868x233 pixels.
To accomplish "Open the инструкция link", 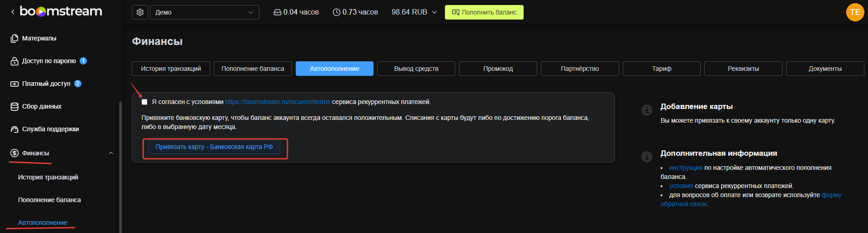I will (x=686, y=168).
